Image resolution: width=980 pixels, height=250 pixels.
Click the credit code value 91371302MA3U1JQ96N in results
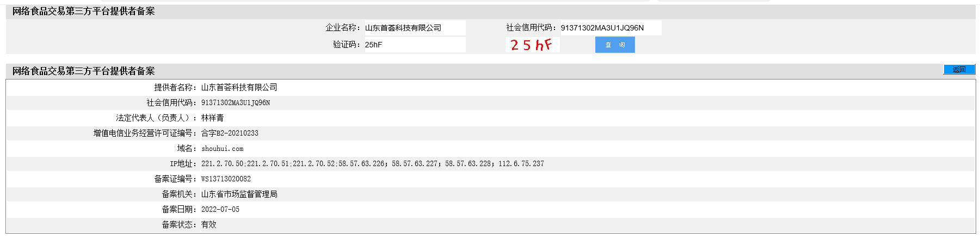(x=236, y=102)
